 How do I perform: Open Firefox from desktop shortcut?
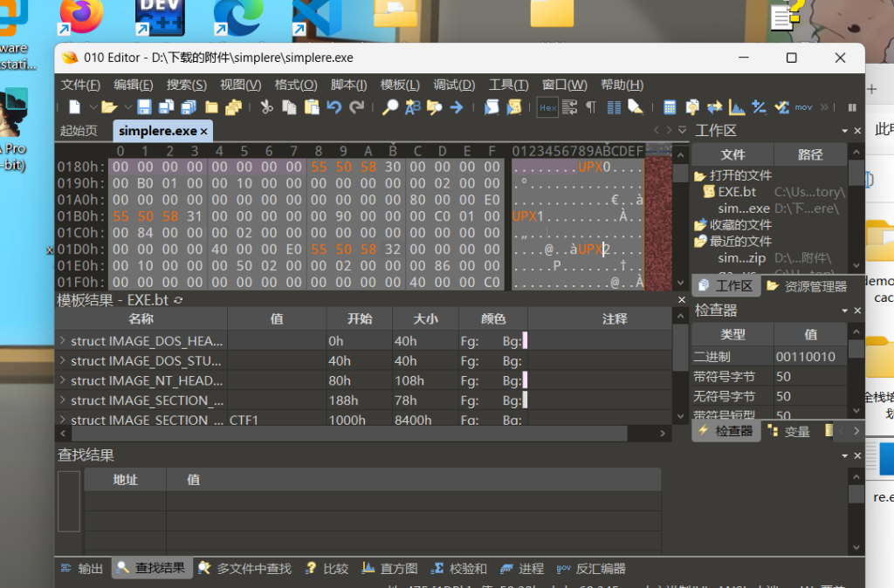(81, 17)
